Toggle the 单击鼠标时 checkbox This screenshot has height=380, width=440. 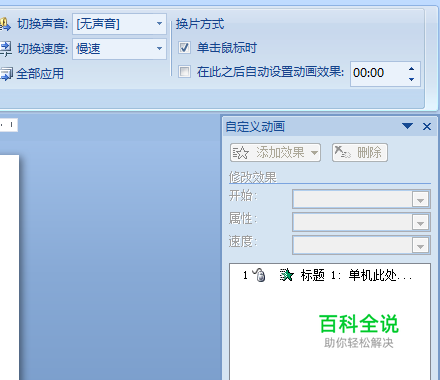184,48
